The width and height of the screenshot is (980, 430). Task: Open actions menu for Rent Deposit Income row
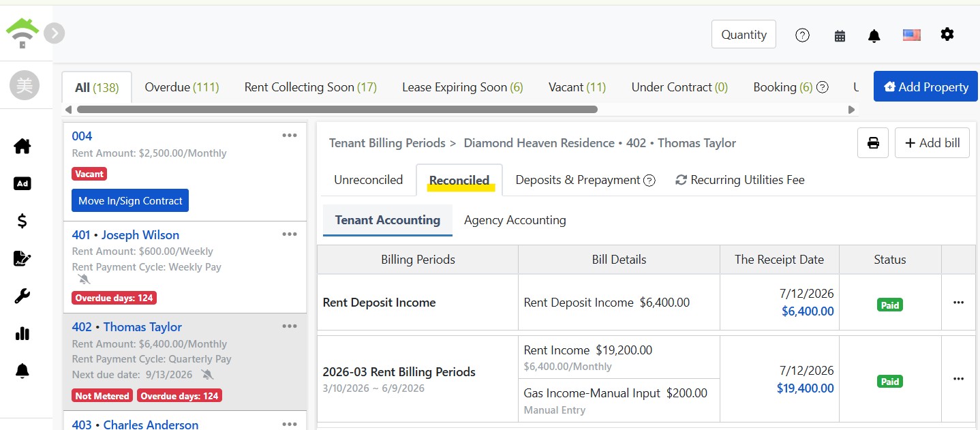[x=958, y=303]
